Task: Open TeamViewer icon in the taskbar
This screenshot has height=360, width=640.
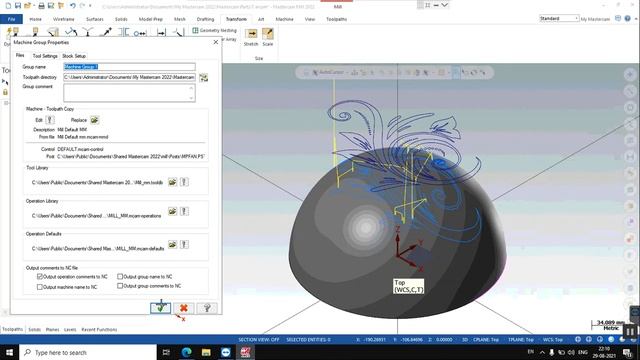Action: (x=226, y=352)
